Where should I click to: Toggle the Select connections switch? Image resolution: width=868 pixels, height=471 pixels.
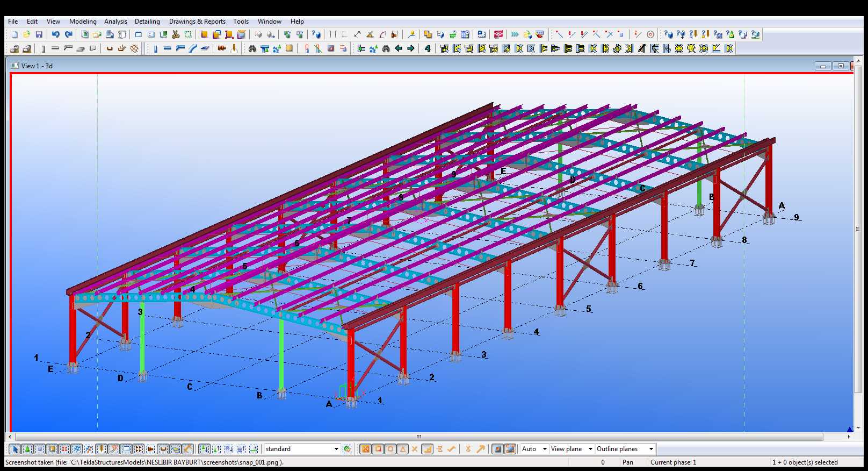click(x=27, y=449)
